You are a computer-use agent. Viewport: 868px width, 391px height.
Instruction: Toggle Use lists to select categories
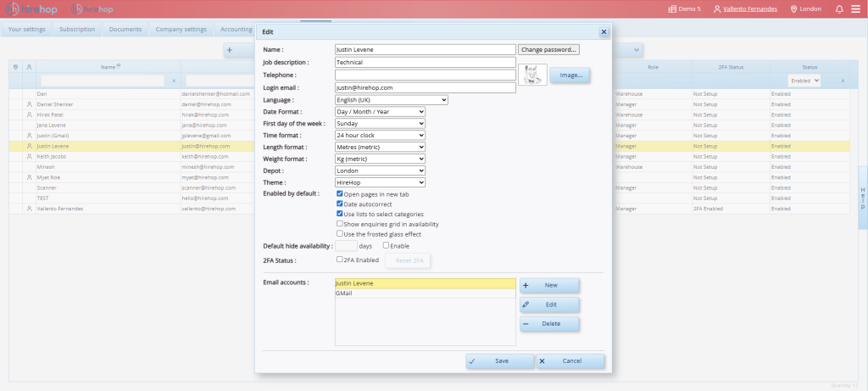(x=340, y=214)
